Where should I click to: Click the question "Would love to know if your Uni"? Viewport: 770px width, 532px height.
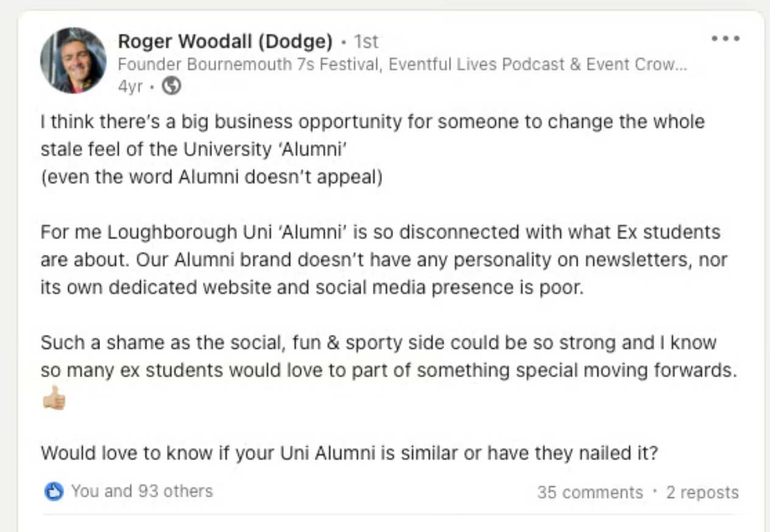[x=349, y=453]
